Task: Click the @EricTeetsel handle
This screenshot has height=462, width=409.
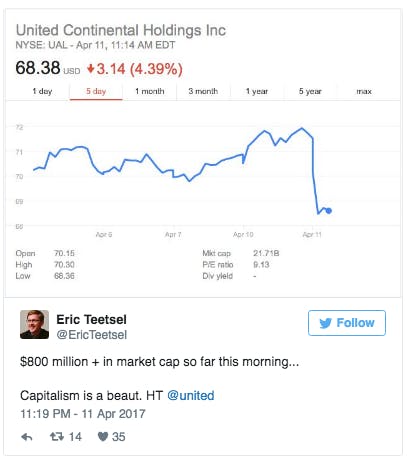Action: coord(92,335)
